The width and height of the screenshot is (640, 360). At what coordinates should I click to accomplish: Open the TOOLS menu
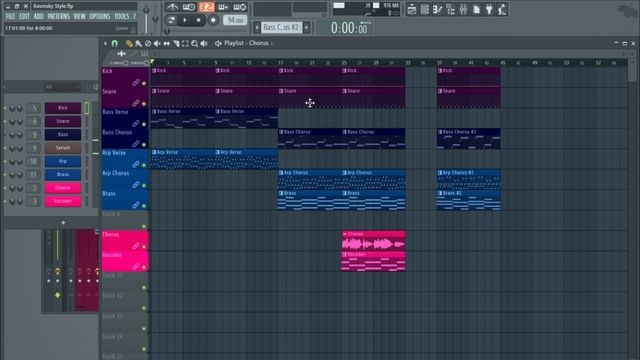pos(121,16)
